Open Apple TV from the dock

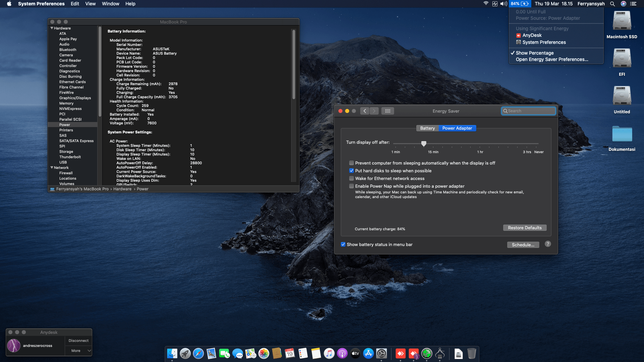tap(355, 353)
